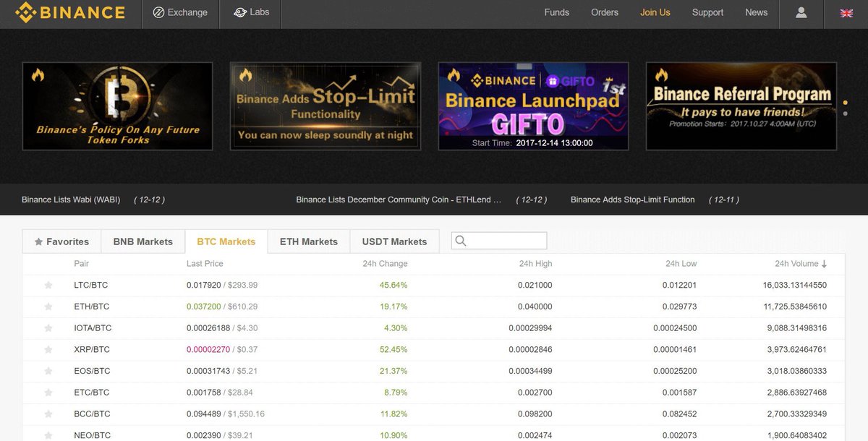
Task: Open the News page
Action: (757, 12)
